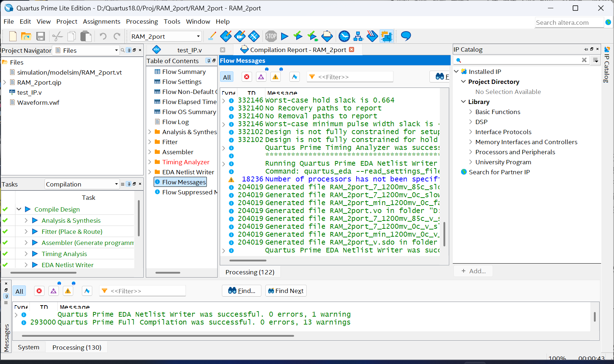Expand the Fitter (Place & Route) task
614x364 pixels.
click(x=26, y=231)
